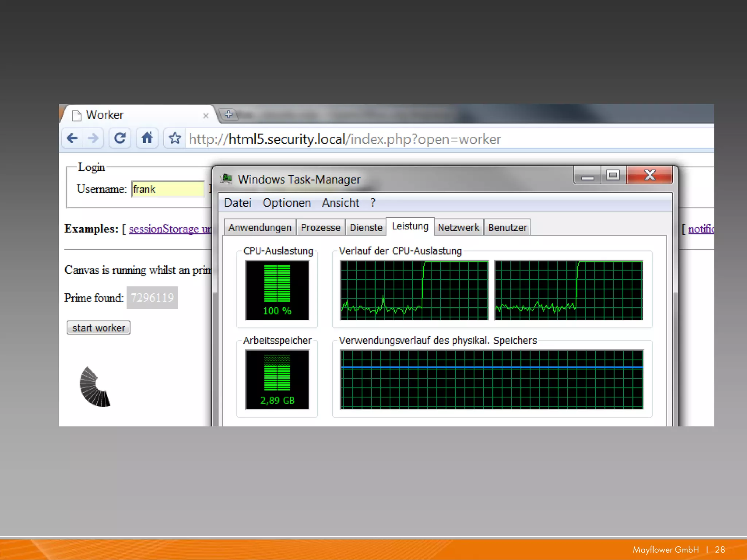747x560 pixels.
Task: Click the Task-Manager title icon
Action: click(x=227, y=179)
